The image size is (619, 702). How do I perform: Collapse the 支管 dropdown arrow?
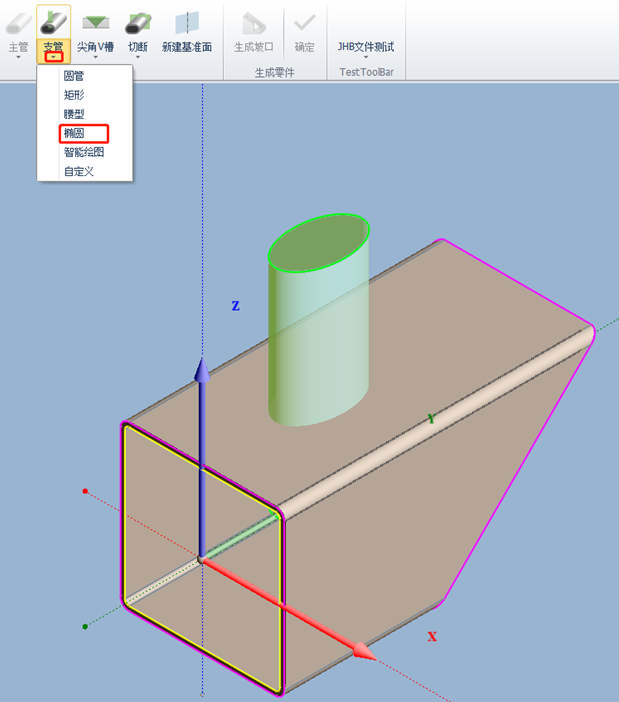coord(53,58)
